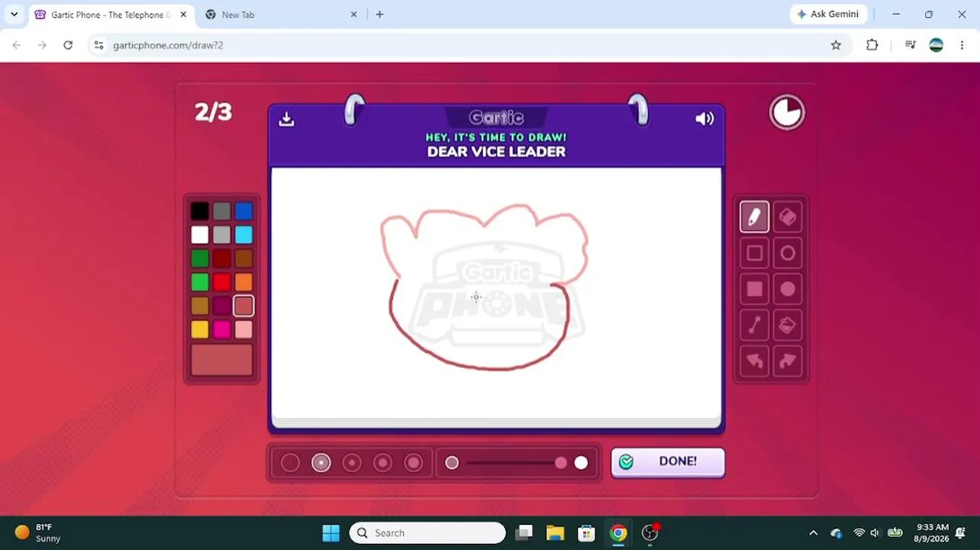Pick the filled rectangle shape tool
Viewport: 980px width, 550px height.
pos(754,289)
